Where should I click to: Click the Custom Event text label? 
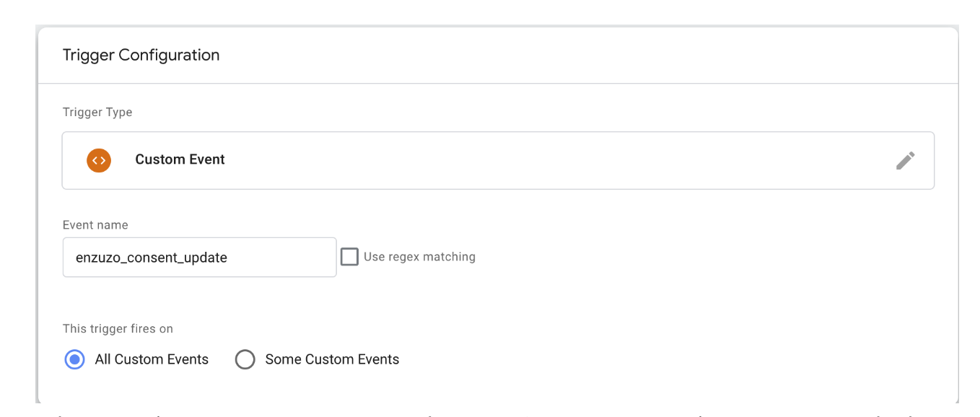pyautogui.click(x=180, y=159)
